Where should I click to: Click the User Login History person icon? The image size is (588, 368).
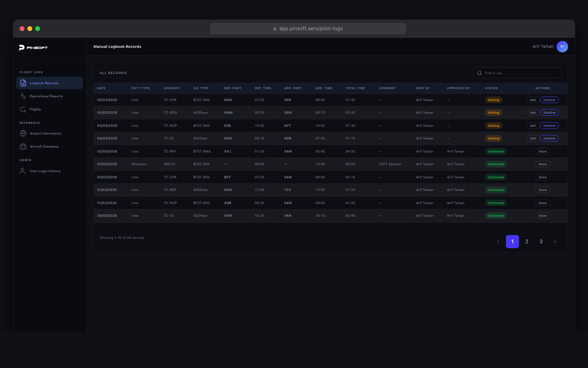pos(23,171)
